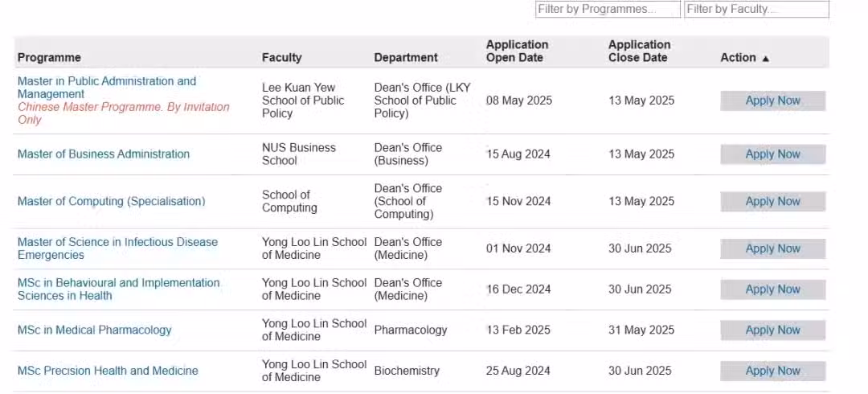Apply Now for Master in Public Administration
Screen dimensions: 868x394
pos(773,101)
